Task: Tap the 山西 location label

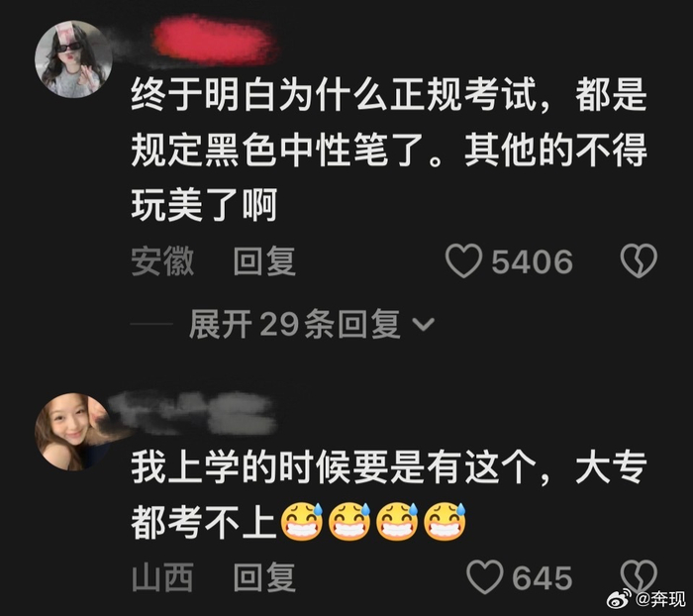Action: coord(162,577)
